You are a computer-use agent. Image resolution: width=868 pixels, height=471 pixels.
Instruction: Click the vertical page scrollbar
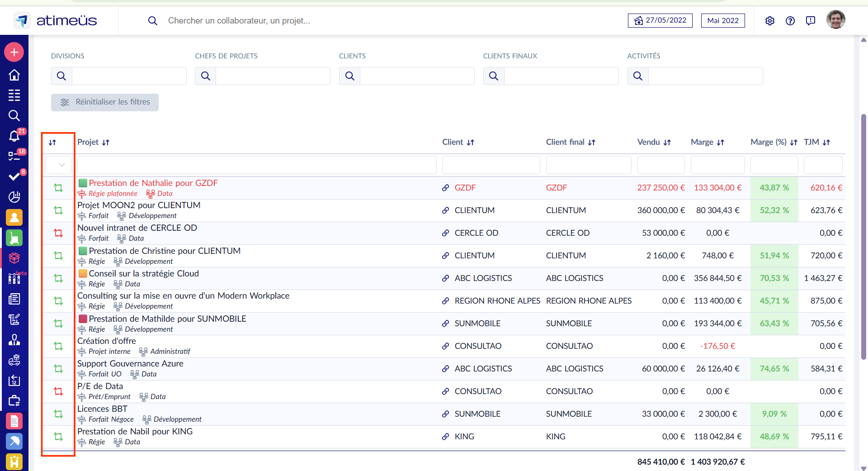(863, 238)
